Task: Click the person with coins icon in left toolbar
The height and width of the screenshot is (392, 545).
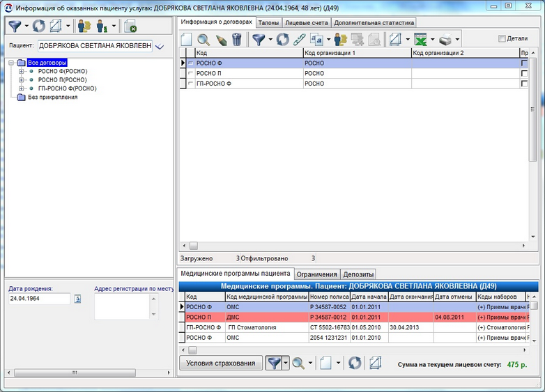Action: coord(84,26)
